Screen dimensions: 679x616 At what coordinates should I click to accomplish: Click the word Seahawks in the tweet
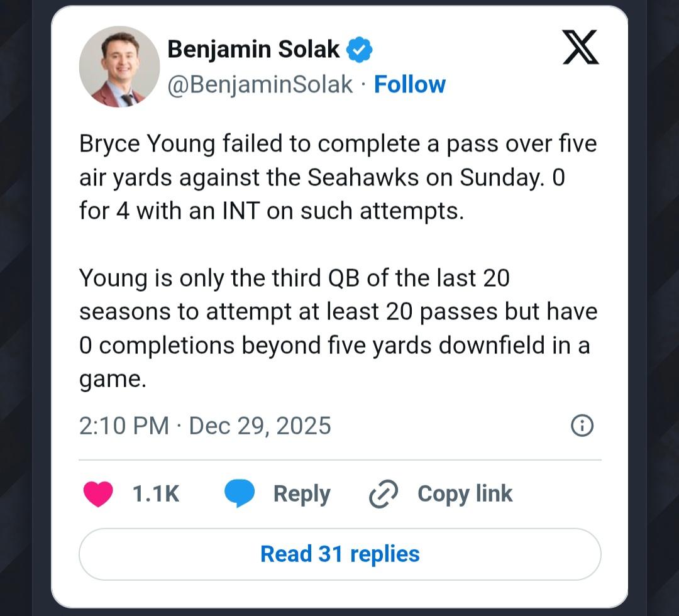pos(363,178)
